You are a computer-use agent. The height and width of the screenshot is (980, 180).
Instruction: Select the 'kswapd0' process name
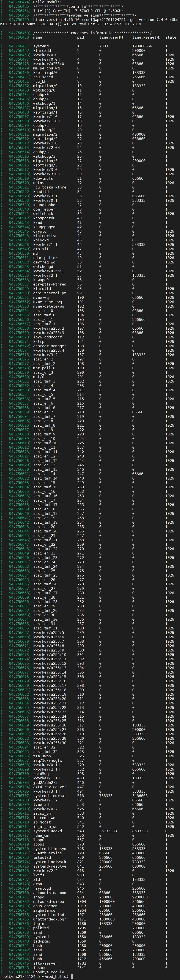(x=41, y=280)
